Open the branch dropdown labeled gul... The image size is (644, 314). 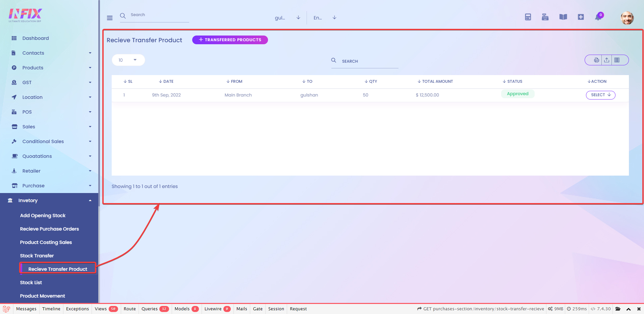tap(287, 18)
